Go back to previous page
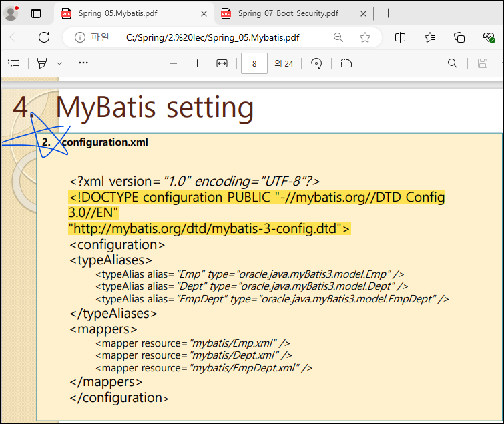 [15, 37]
